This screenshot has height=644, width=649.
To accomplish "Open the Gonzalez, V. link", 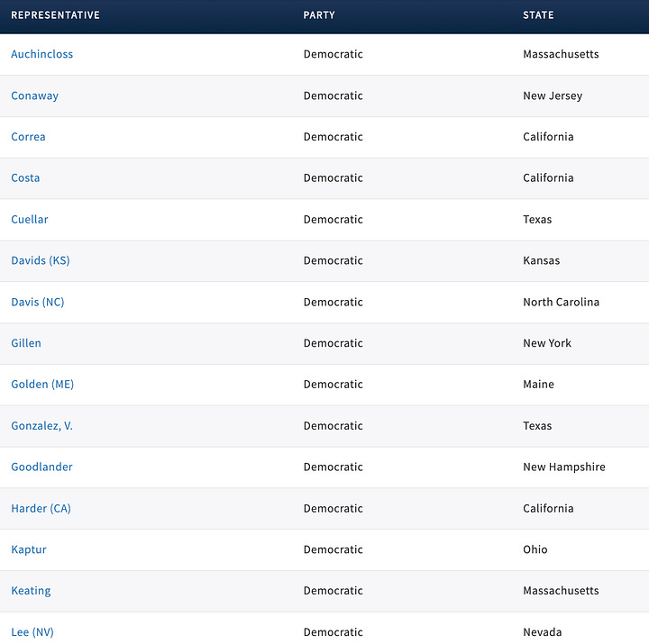I will click(x=41, y=426).
